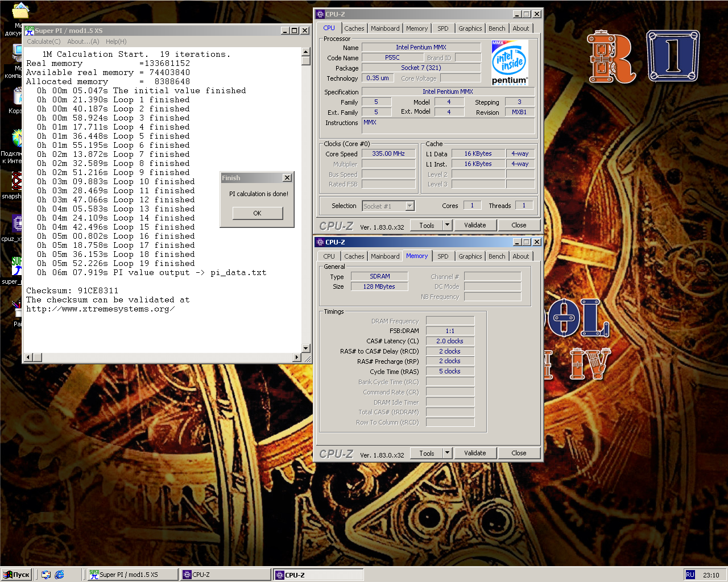The image size is (728, 582).
Task: Click the Intel Pentium MMX Name field
Action: 421,47
